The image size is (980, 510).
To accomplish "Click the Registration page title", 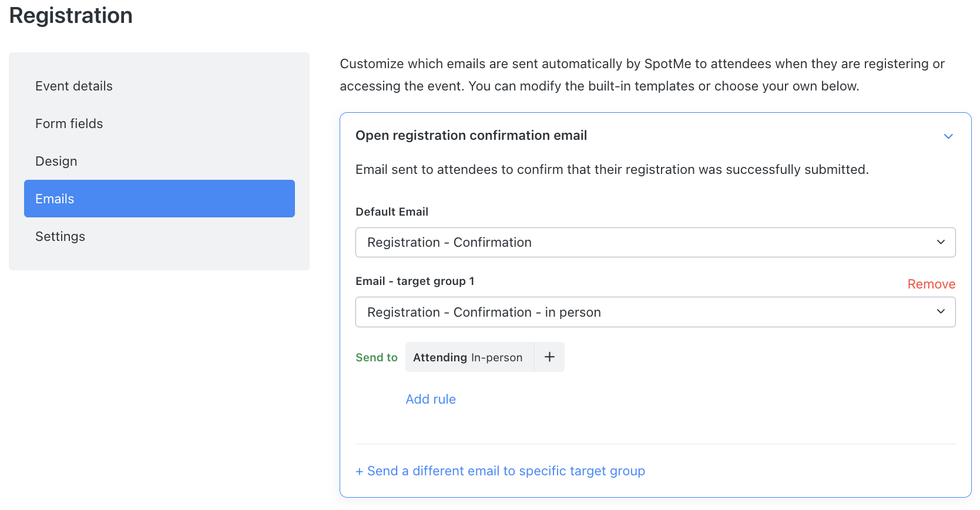I will click(71, 15).
